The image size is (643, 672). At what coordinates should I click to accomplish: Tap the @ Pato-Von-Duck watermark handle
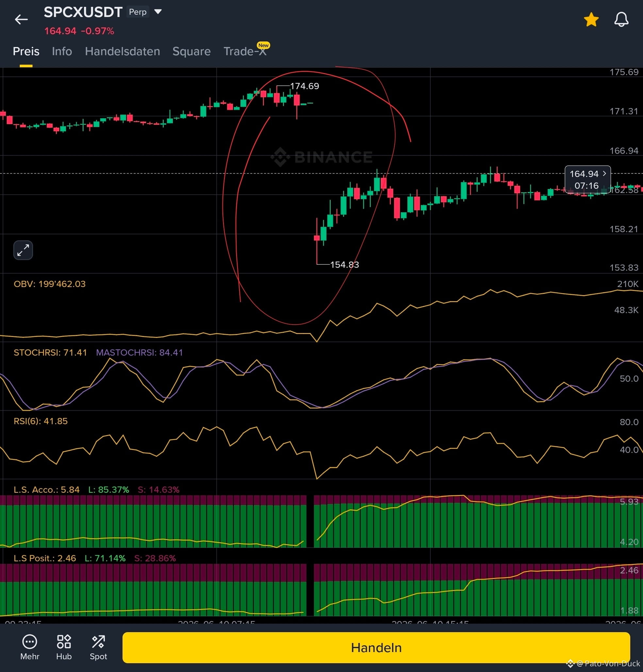[x=608, y=664]
